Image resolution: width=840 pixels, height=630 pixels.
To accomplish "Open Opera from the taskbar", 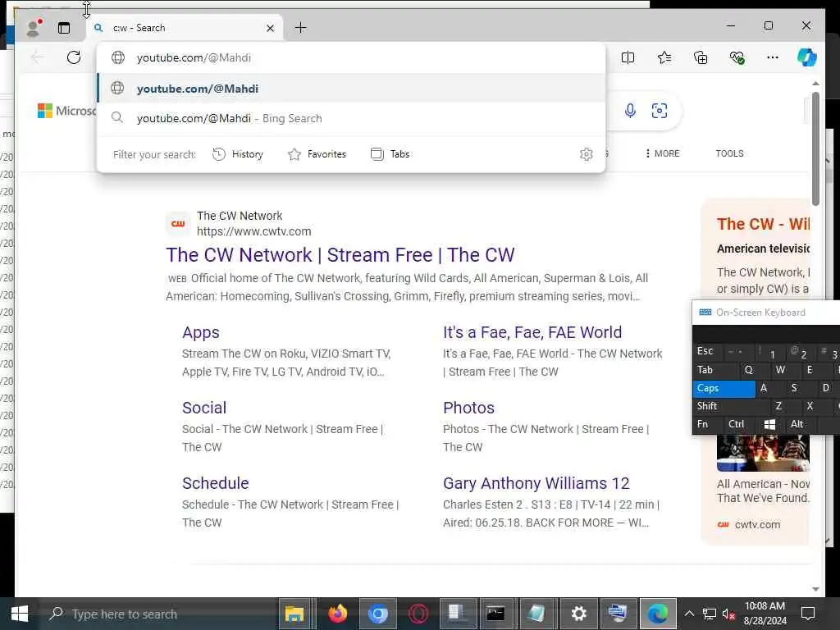I will 418,614.
